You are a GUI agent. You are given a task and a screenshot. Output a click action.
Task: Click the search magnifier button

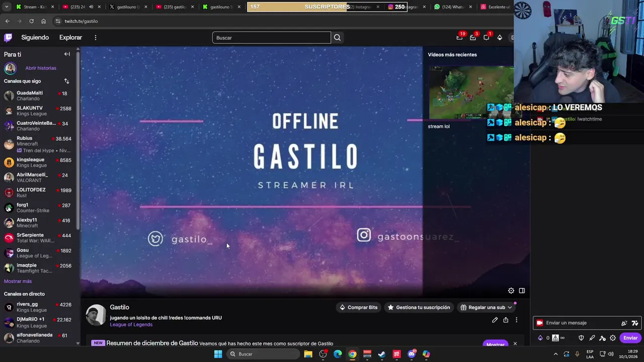click(337, 38)
